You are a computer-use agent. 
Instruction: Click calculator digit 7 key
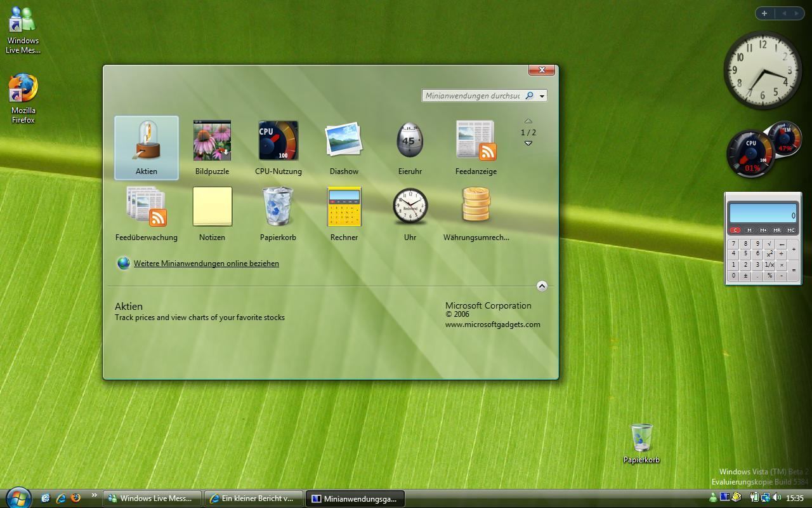(x=733, y=244)
